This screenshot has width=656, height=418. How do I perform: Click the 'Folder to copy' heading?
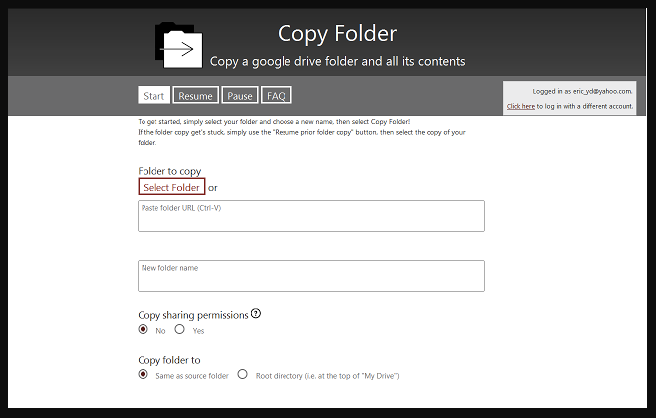(x=170, y=171)
